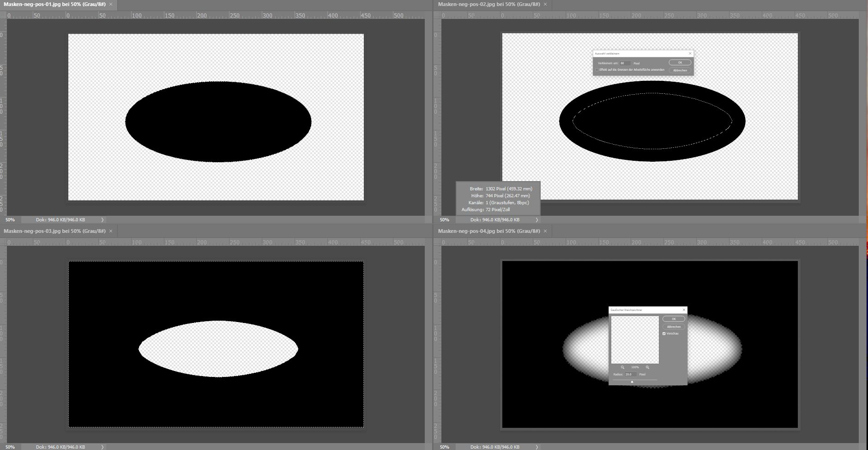Expand status bar arrow in Masken-neg-pos-04 window

(536, 447)
